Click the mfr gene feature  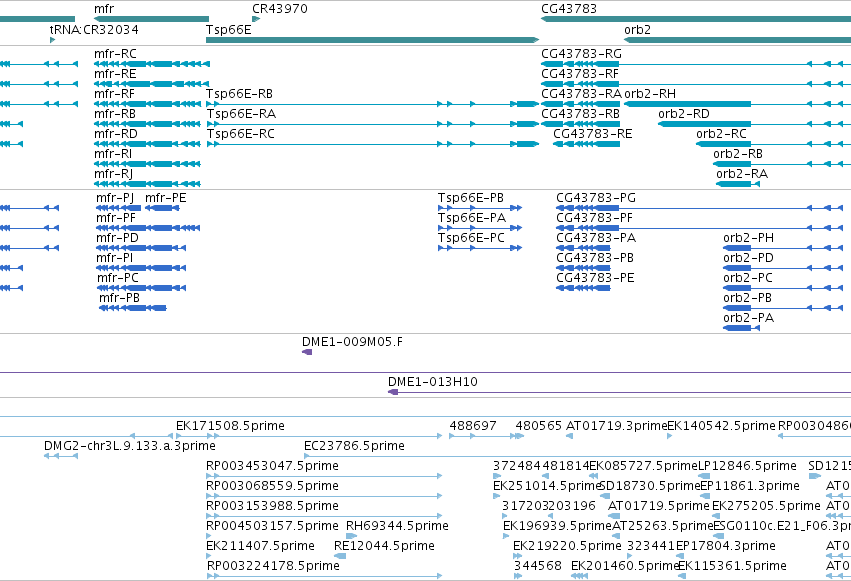pyautogui.click(x=151, y=19)
